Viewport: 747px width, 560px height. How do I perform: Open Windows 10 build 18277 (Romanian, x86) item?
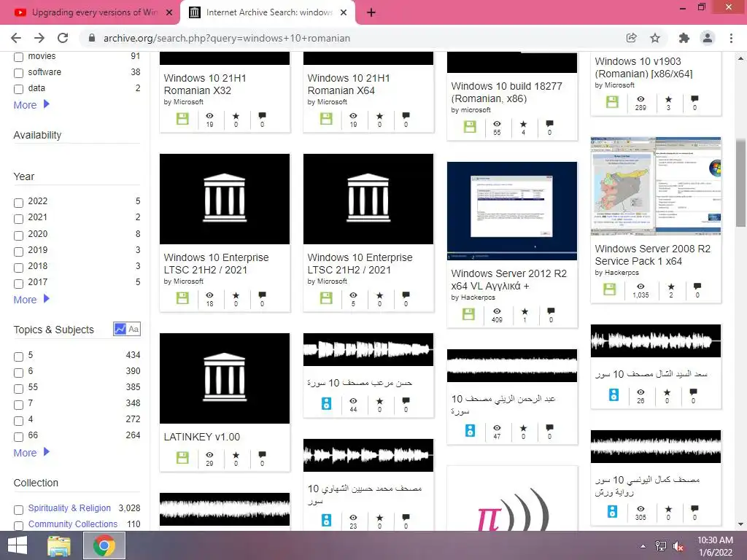pyautogui.click(x=506, y=93)
